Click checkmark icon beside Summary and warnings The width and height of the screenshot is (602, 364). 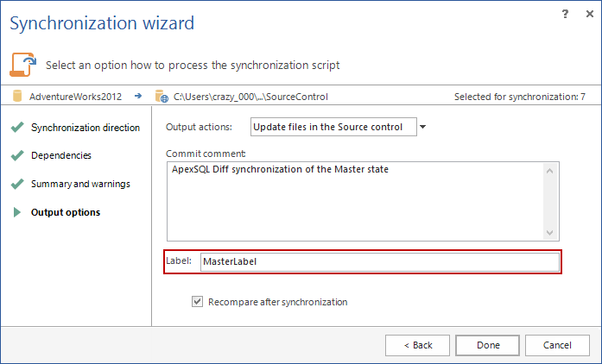pos(17,184)
